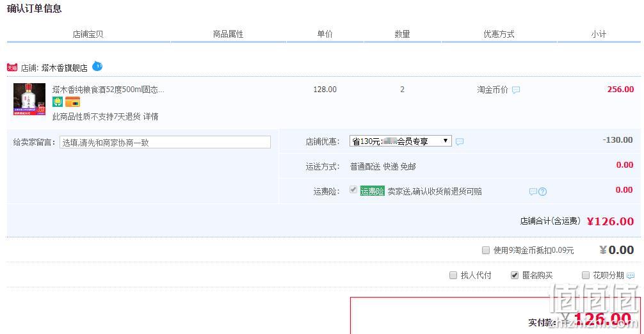Click the question mark help icon for 运费险
This screenshot has width=644, height=334.
click(x=543, y=191)
